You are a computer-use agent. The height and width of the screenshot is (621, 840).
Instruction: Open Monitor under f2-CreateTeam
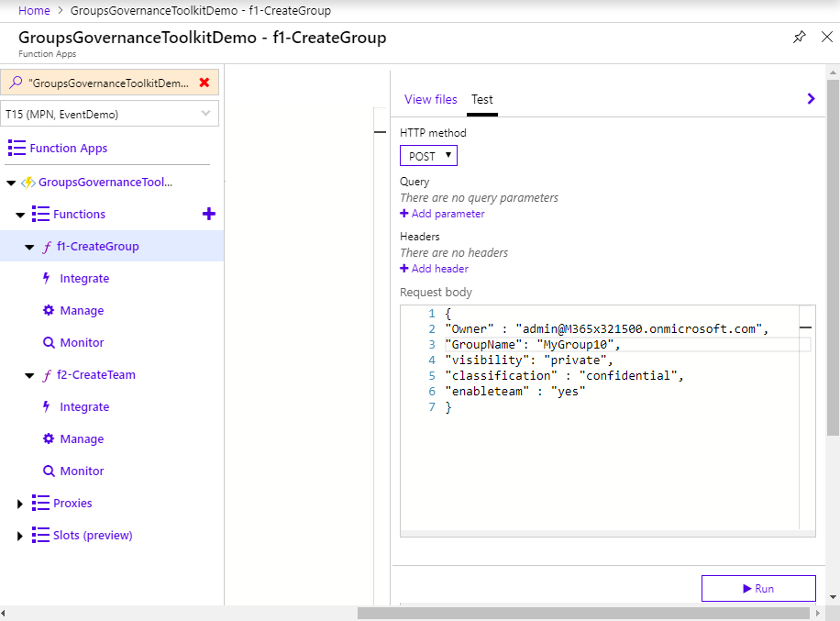click(81, 471)
